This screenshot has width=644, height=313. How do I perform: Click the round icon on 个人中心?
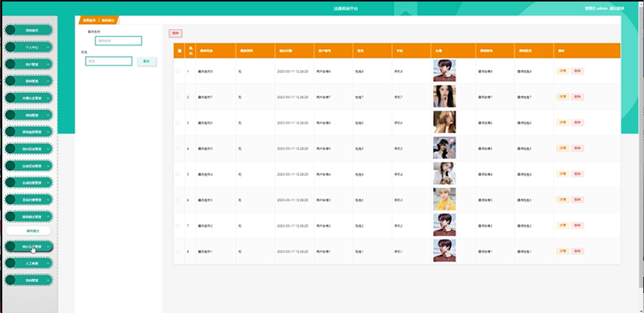click(x=10, y=47)
